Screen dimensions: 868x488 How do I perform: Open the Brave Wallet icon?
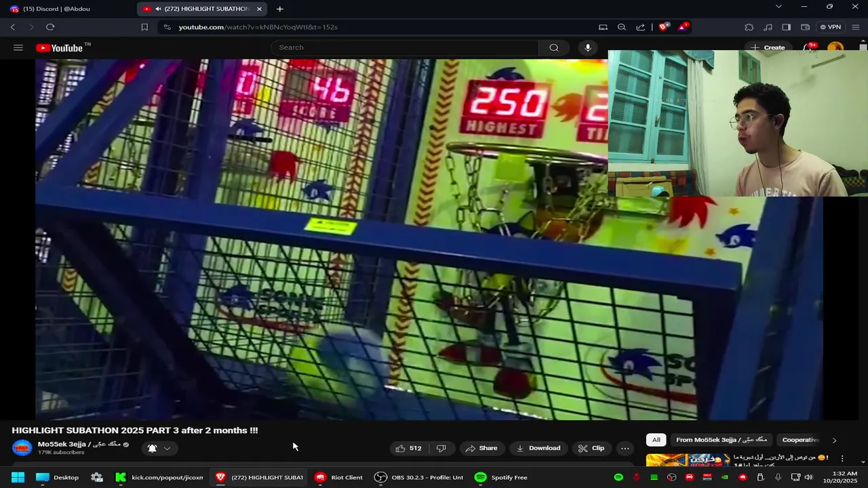[x=806, y=27]
